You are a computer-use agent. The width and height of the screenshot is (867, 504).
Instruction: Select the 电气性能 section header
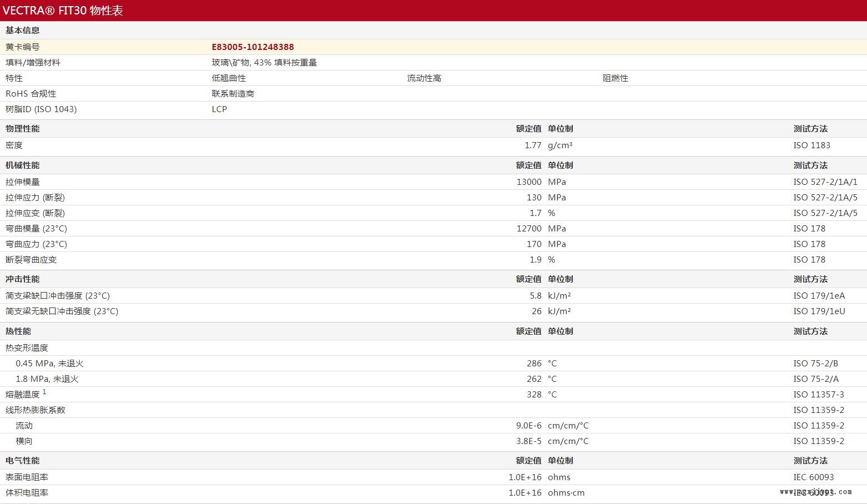click(x=22, y=461)
